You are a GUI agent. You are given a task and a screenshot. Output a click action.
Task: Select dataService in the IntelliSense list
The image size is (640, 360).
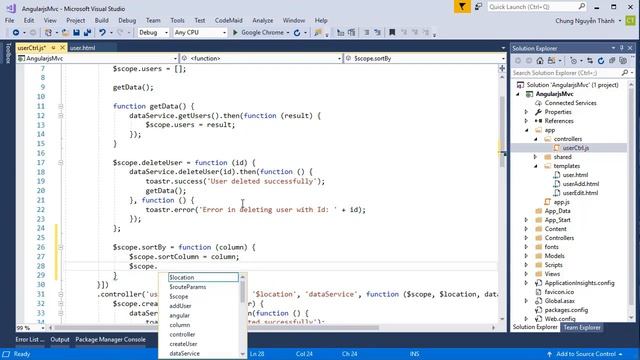[184, 353]
